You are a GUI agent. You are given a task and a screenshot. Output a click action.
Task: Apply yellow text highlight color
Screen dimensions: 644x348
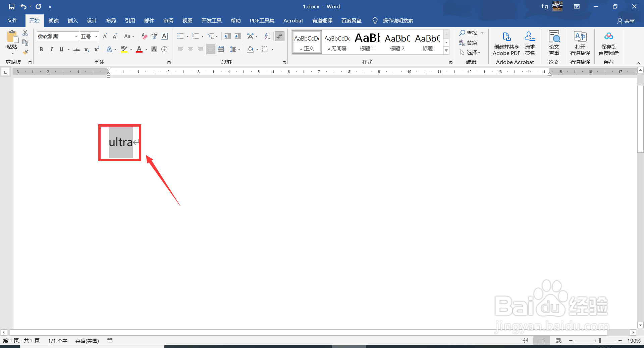pos(124,50)
